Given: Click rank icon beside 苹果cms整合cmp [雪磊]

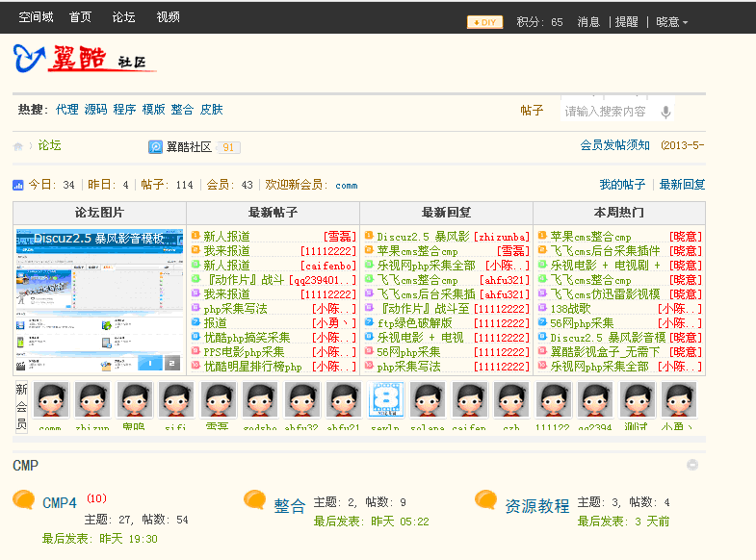Looking at the screenshot, I should click(369, 250).
